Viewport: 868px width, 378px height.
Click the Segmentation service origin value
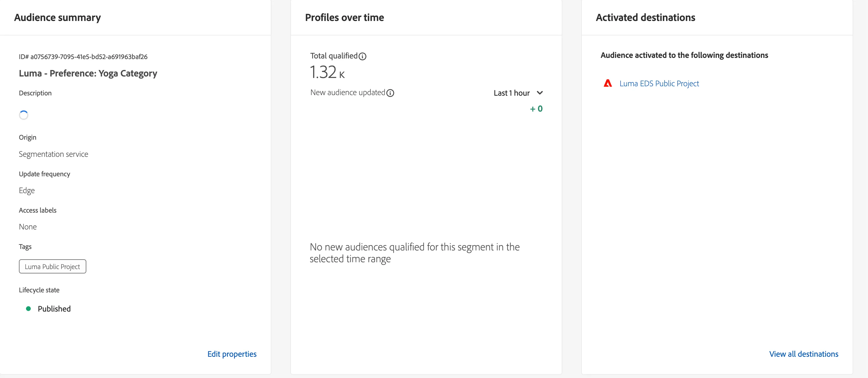54,154
